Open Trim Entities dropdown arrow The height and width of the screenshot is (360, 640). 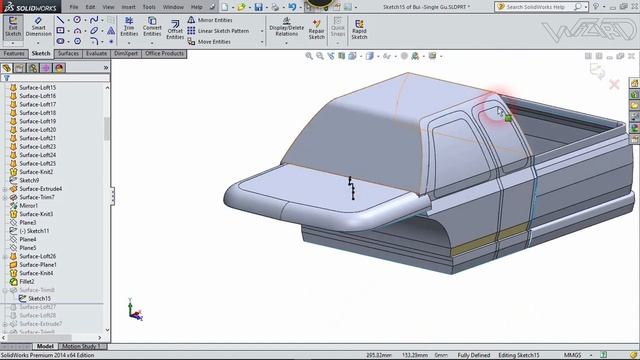point(129,42)
